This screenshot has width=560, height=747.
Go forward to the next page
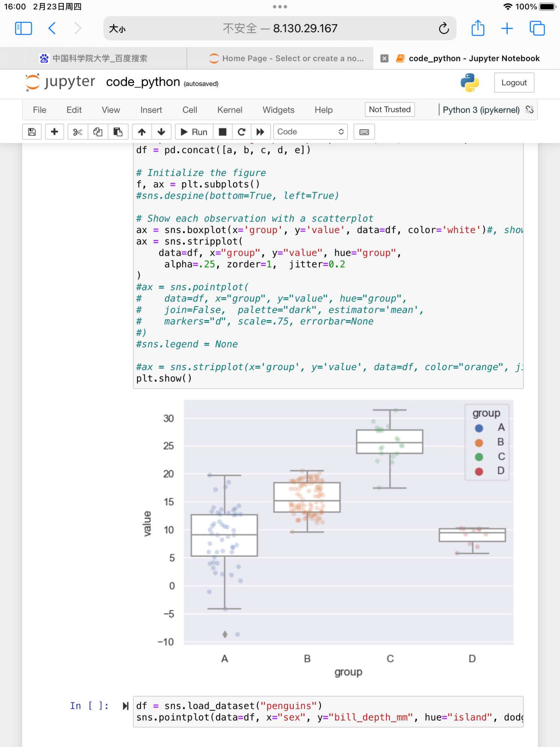pos(78,28)
